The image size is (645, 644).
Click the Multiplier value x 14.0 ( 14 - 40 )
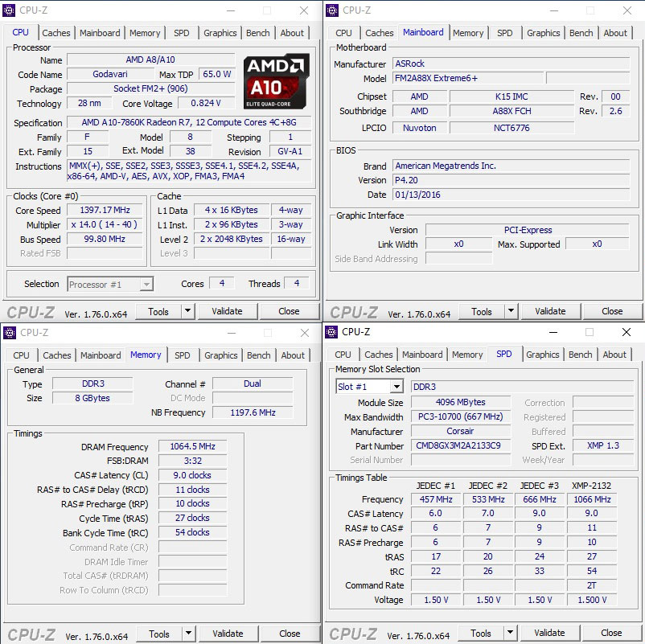(x=105, y=224)
